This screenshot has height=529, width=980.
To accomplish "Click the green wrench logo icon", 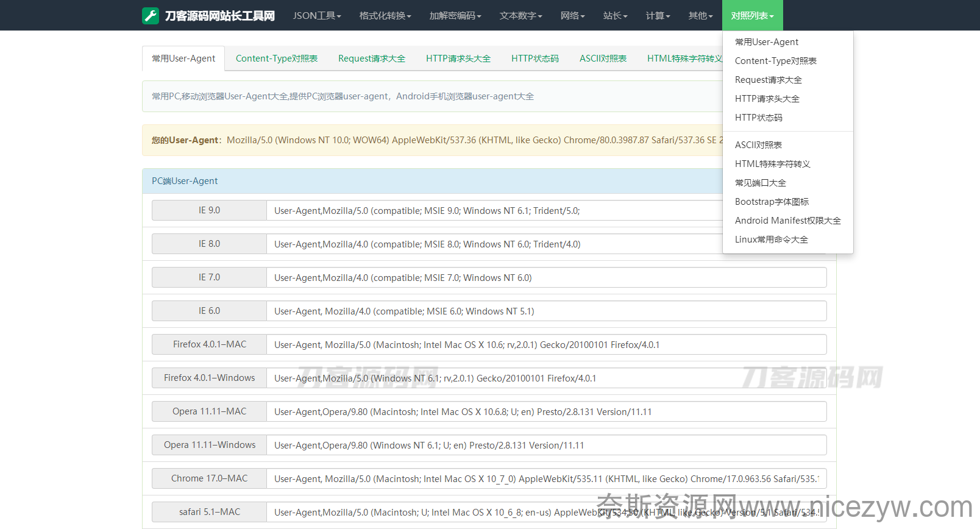I will click(x=151, y=16).
